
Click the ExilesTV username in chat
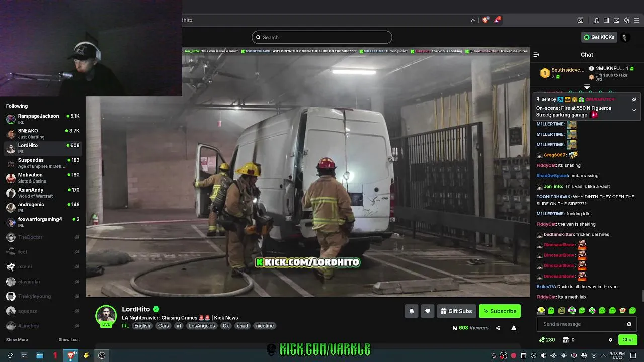(546, 287)
